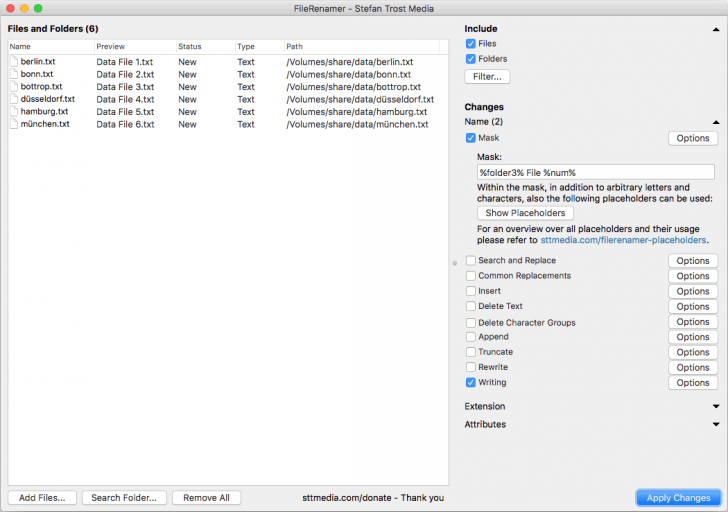Click path /Volumes/share/data/bonn.txt

349,74
